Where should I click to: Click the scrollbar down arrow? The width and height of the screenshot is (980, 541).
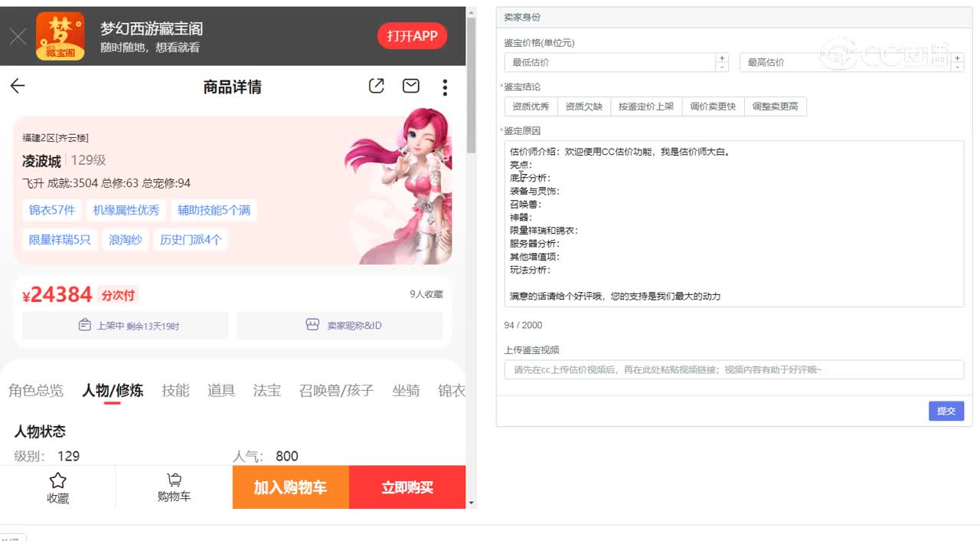471,503
